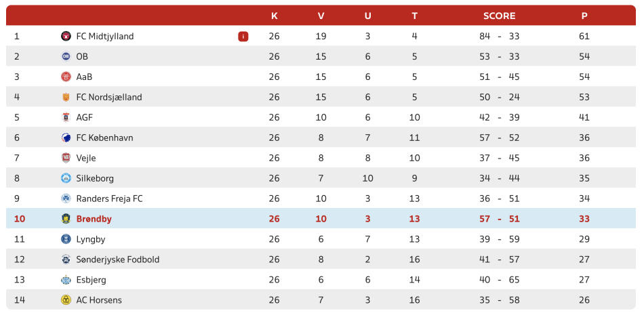644x313 pixels.
Task: Open the highlighted Brøndby team name
Action: click(94, 219)
